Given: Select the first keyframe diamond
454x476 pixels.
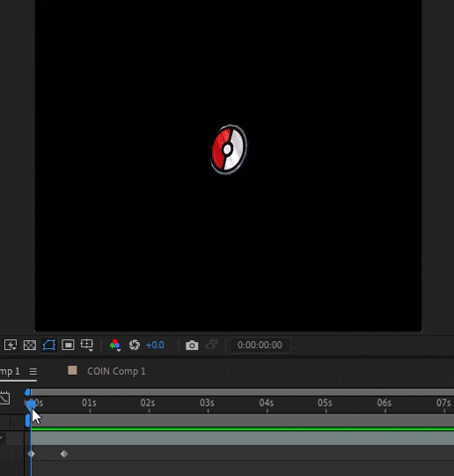Looking at the screenshot, I should [31, 454].
